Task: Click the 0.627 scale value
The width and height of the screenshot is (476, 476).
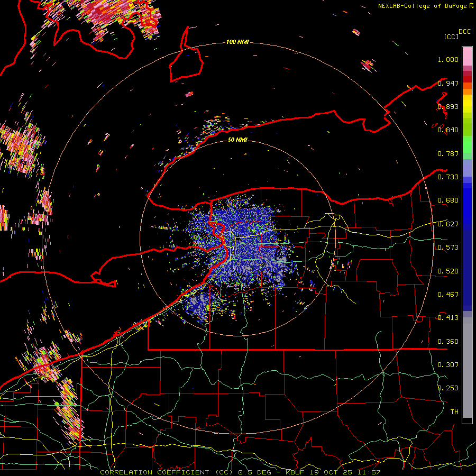Action: [x=448, y=224]
